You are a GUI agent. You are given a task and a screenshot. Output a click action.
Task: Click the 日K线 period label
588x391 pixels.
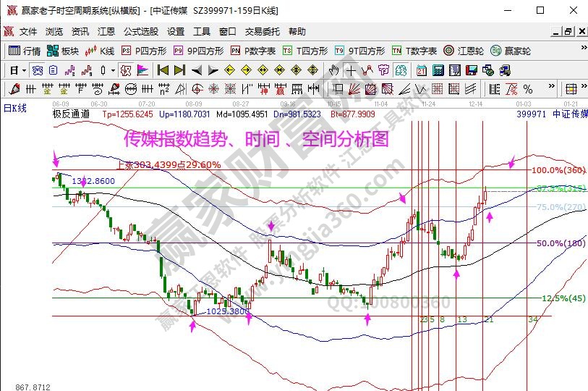coord(15,108)
